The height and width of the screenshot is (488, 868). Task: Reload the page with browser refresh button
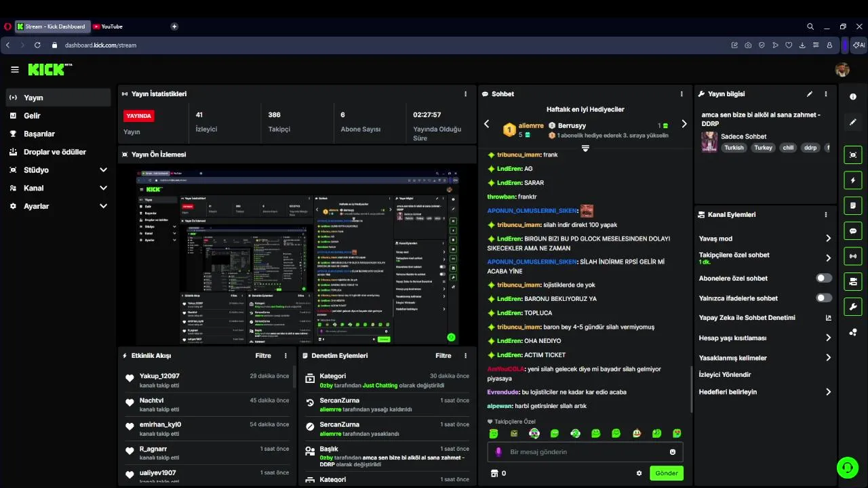pos(37,45)
